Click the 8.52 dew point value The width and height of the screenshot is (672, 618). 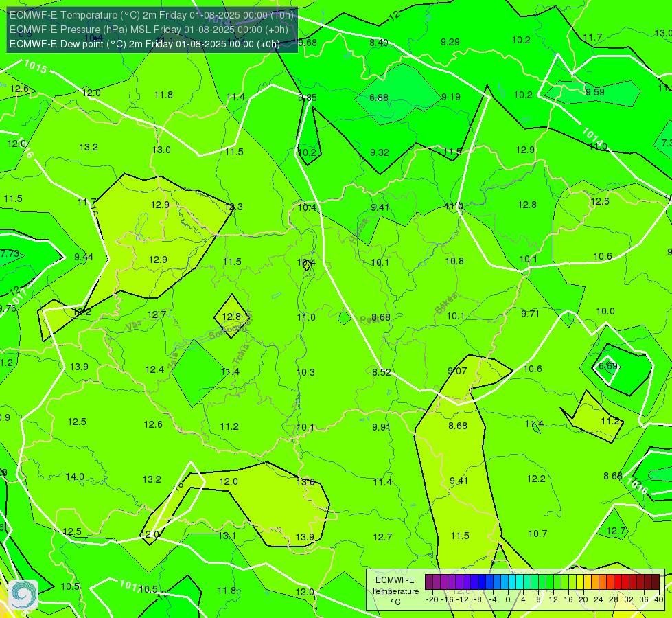tap(382, 372)
